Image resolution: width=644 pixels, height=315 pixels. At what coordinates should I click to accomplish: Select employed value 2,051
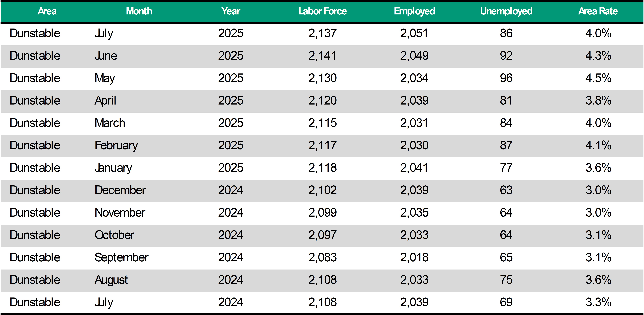click(414, 33)
